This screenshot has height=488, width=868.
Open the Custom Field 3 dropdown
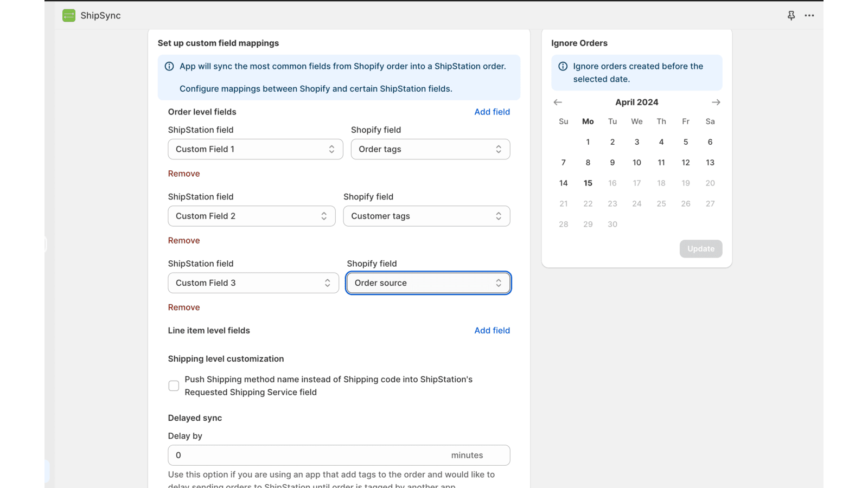click(x=253, y=282)
